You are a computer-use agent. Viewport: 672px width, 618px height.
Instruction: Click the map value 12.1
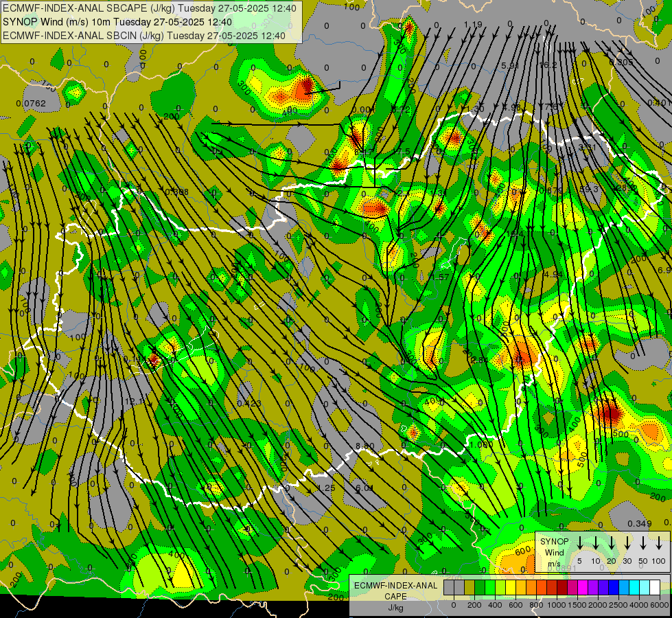click(134, 402)
